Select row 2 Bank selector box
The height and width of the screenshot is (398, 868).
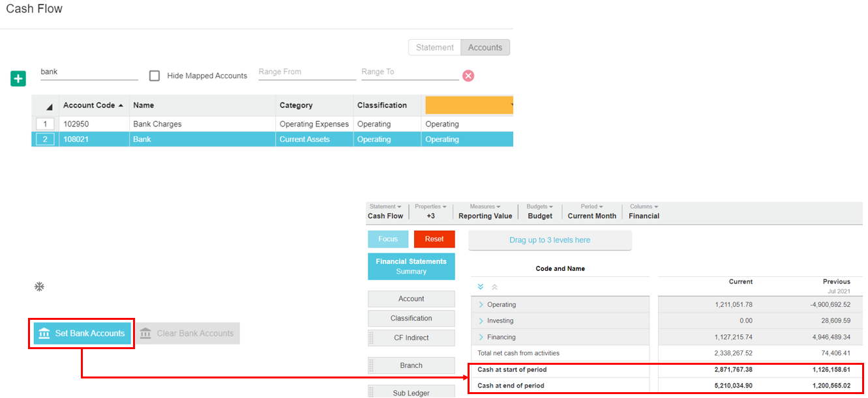coord(45,139)
